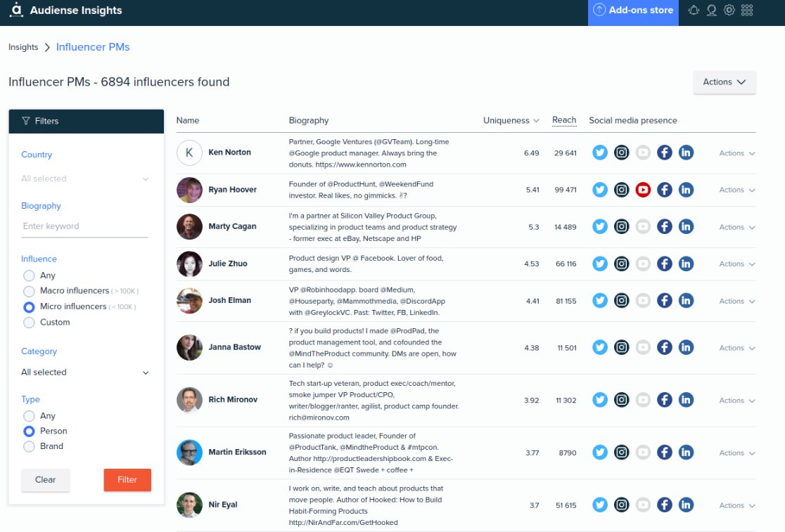
Task: Click the Biography column header
Action: (309, 120)
